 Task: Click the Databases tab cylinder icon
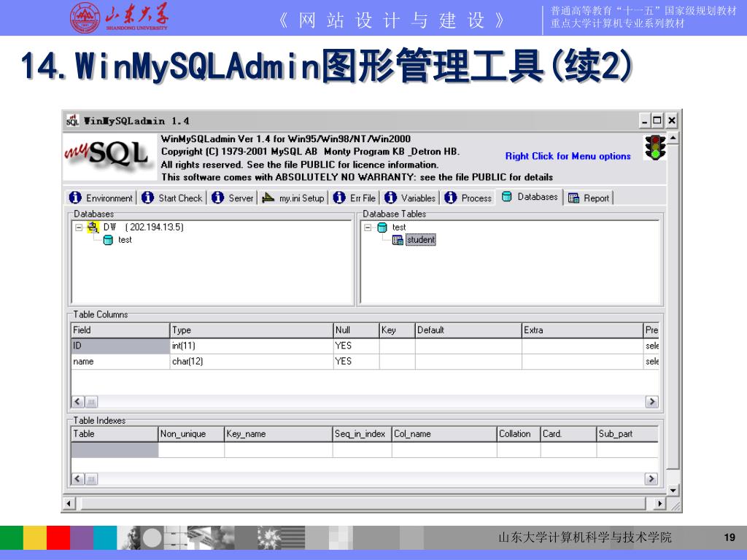(x=507, y=196)
